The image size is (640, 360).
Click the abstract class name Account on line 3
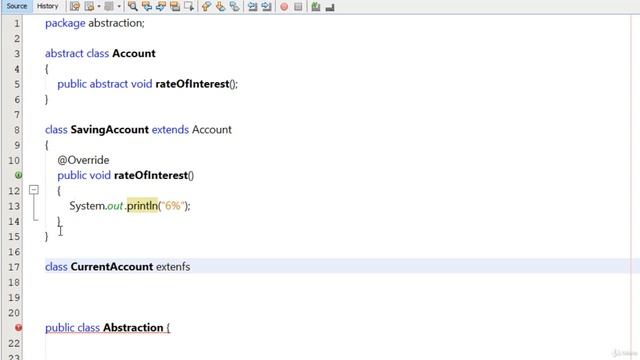click(134, 53)
